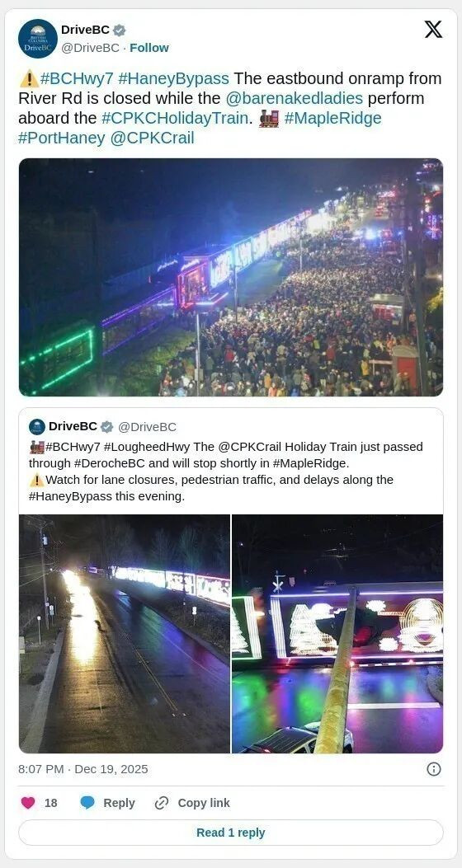This screenshot has height=868, width=462.
Task: Click the quoted tweet DriveBC avatar
Action: (37, 427)
